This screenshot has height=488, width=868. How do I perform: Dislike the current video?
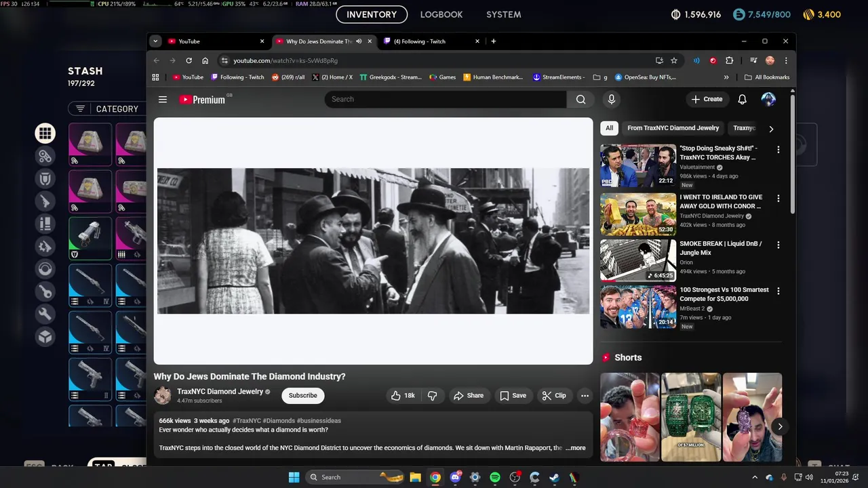(x=432, y=395)
